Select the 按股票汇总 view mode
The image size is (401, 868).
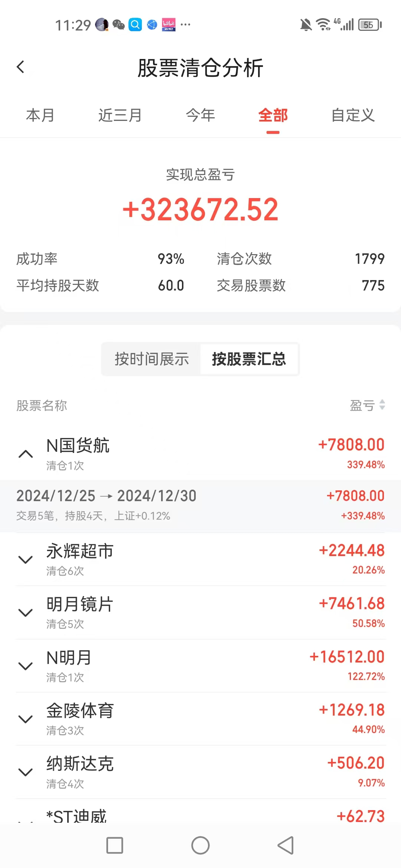[x=249, y=359]
